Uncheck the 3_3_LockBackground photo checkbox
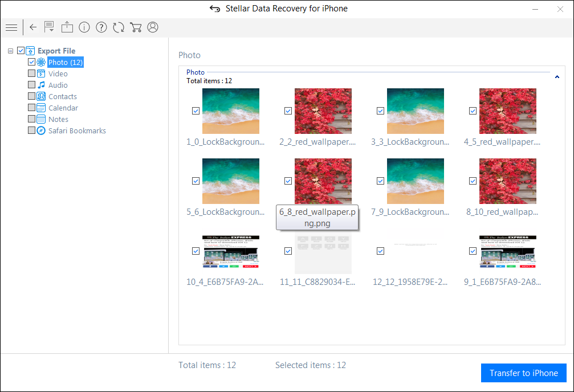 (x=380, y=111)
